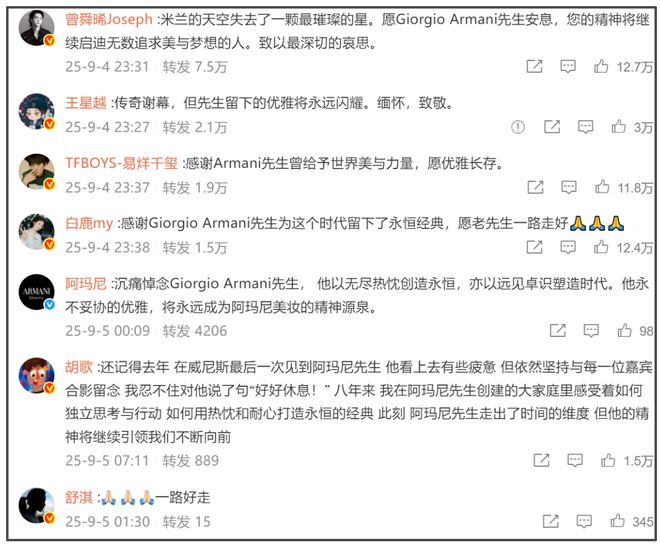This screenshot has width=660, height=548.
Task: Open TFBOYS-易烊千玺 username link
Action: tap(122, 163)
